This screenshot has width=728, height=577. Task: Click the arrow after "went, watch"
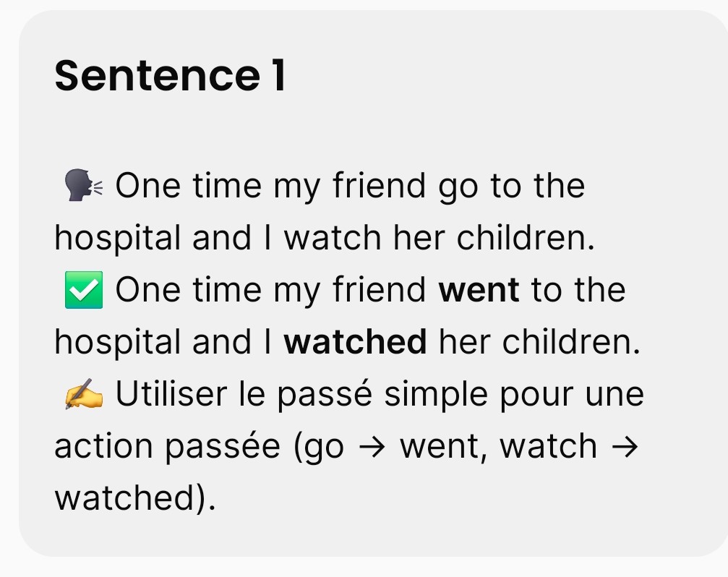pos(626,447)
